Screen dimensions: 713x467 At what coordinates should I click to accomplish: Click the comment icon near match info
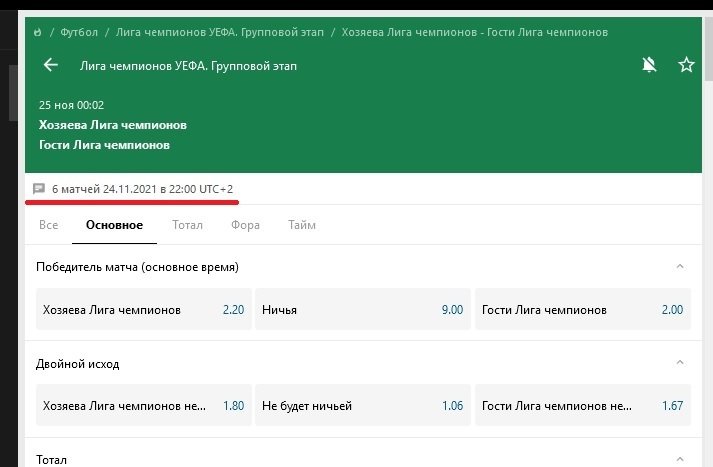pyautogui.click(x=39, y=188)
